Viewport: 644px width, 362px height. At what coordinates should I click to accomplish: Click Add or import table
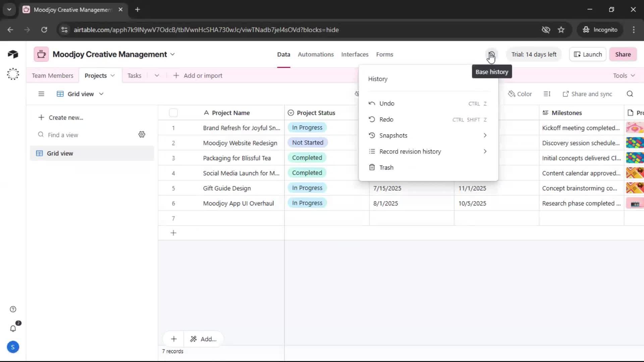coord(198,75)
